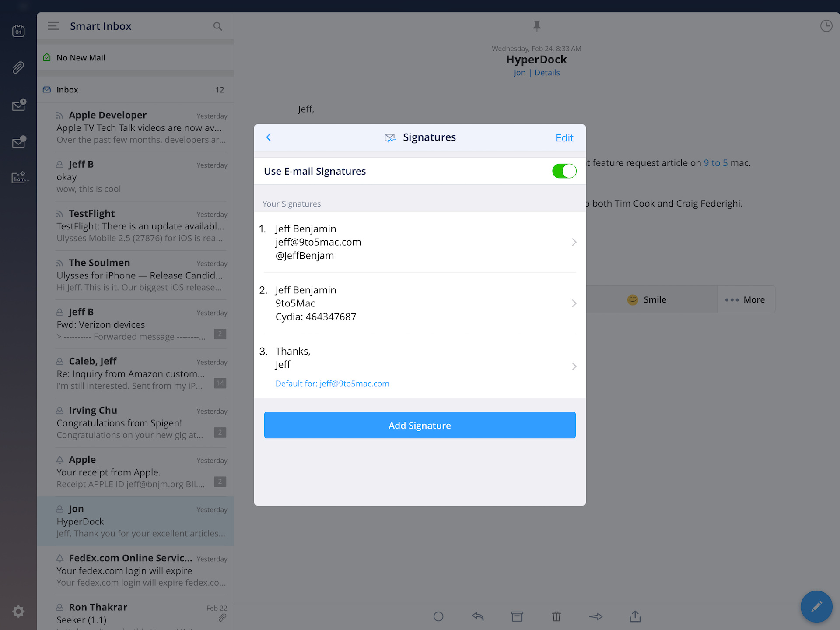
Task: Archive the message with box icon
Action: (x=517, y=616)
